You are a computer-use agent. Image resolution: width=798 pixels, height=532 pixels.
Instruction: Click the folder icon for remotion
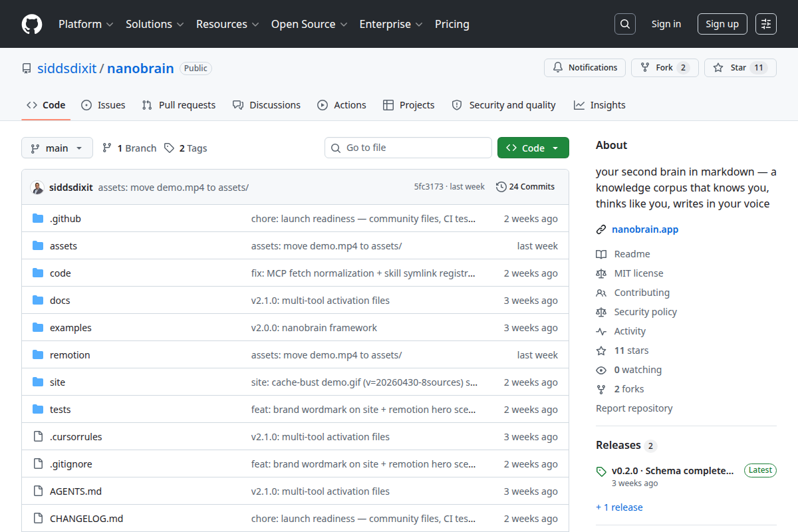pyautogui.click(x=38, y=355)
